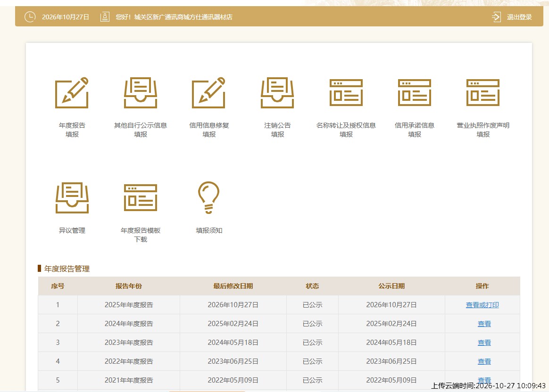Open the 异议管理 icon

pyautogui.click(x=72, y=197)
